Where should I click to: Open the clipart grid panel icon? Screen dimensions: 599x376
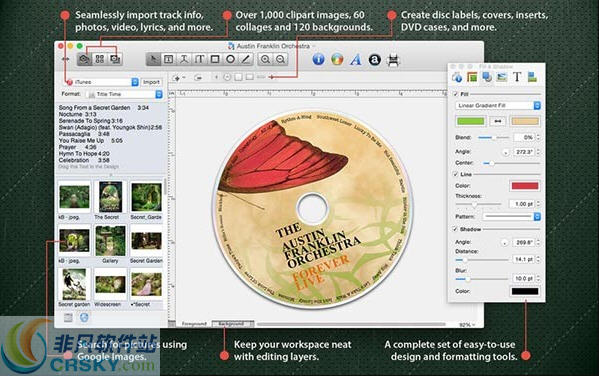(x=100, y=59)
